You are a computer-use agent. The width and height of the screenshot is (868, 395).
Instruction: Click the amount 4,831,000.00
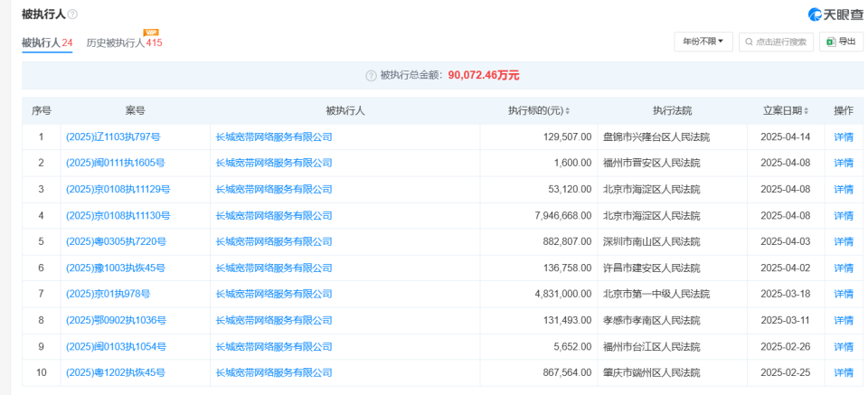click(563, 295)
